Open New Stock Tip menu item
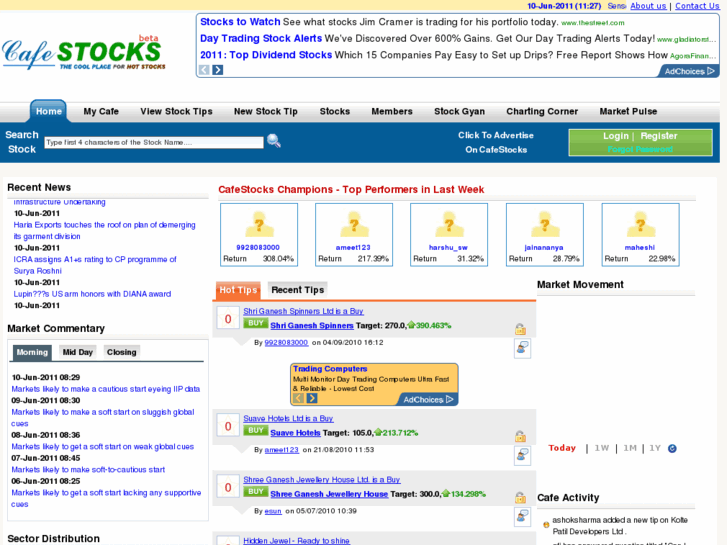 (x=266, y=111)
